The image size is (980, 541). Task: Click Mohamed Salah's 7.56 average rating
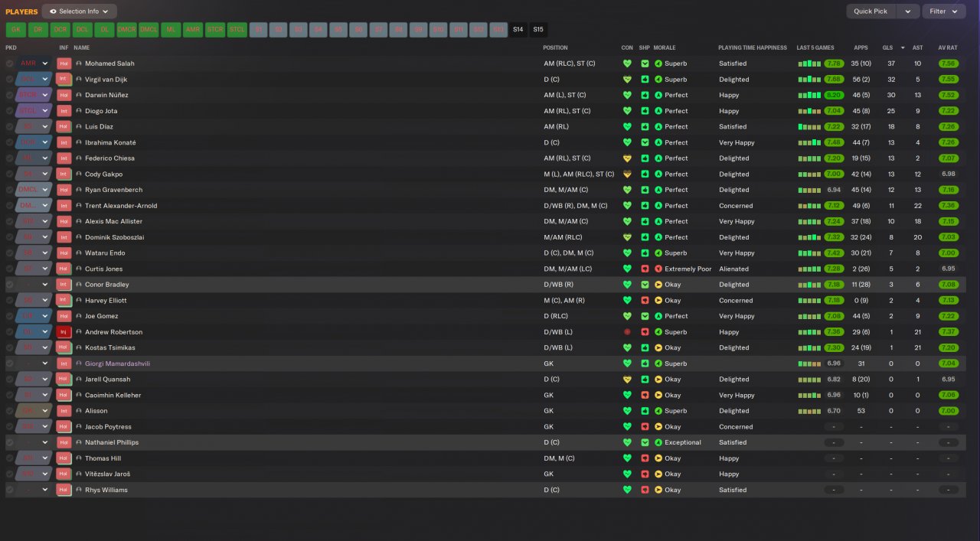point(948,64)
